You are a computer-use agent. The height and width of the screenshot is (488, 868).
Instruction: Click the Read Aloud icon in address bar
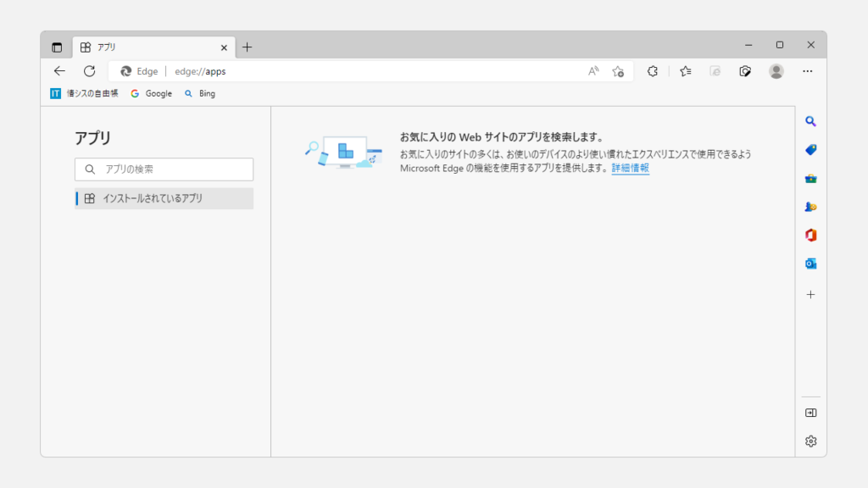[x=593, y=71]
